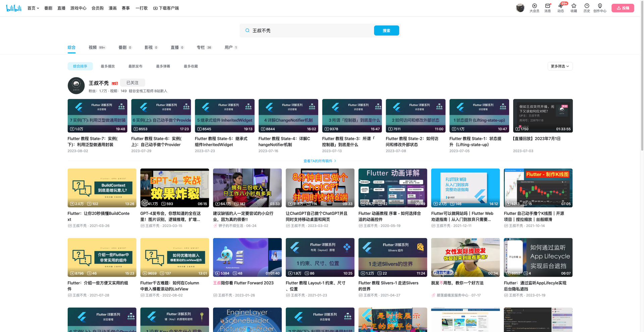Open title 让ChatGPT自己做个ChatGPT

pyautogui.click(x=317, y=217)
